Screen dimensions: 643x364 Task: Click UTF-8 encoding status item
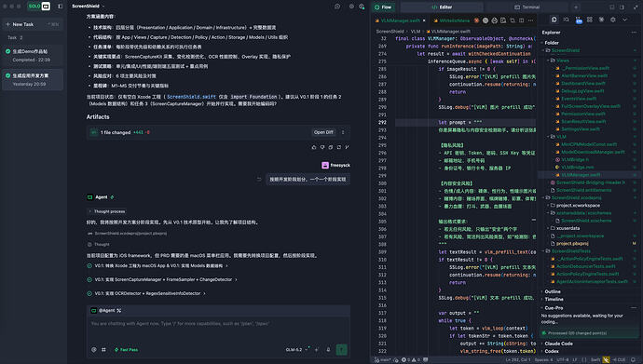coord(562,360)
